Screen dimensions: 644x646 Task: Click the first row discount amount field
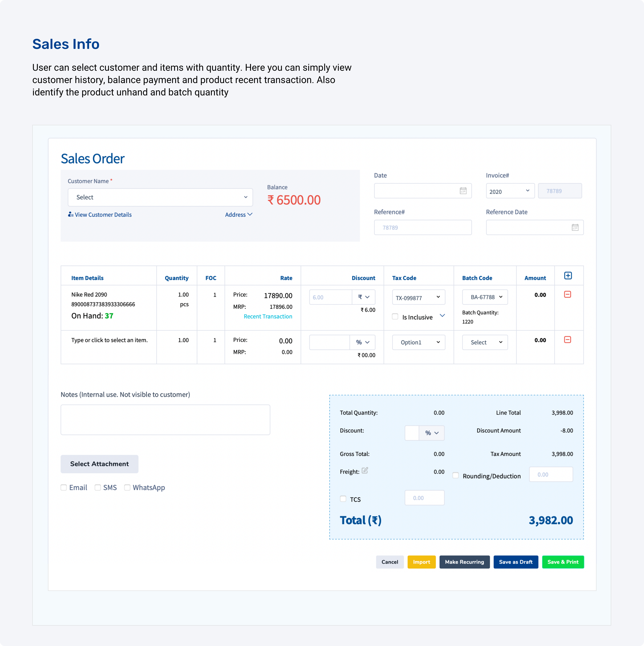click(331, 297)
